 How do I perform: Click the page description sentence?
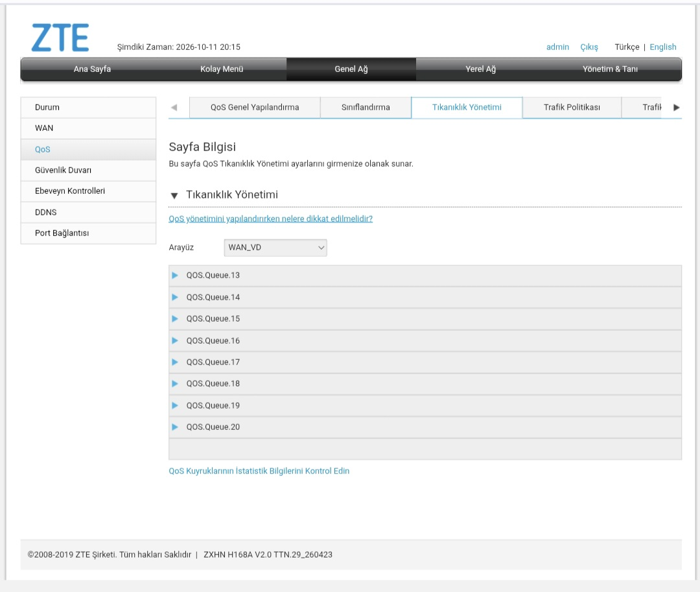point(291,164)
